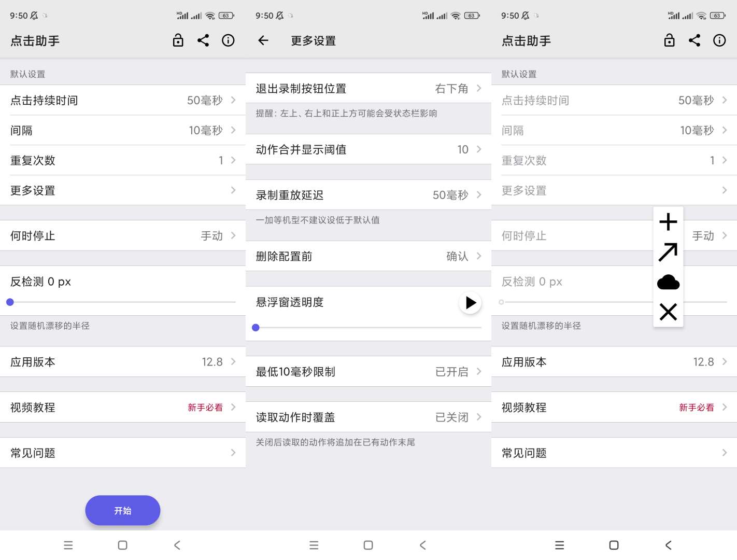Change 何时停止 option on left screen
The height and width of the screenshot is (560, 737).
click(123, 236)
